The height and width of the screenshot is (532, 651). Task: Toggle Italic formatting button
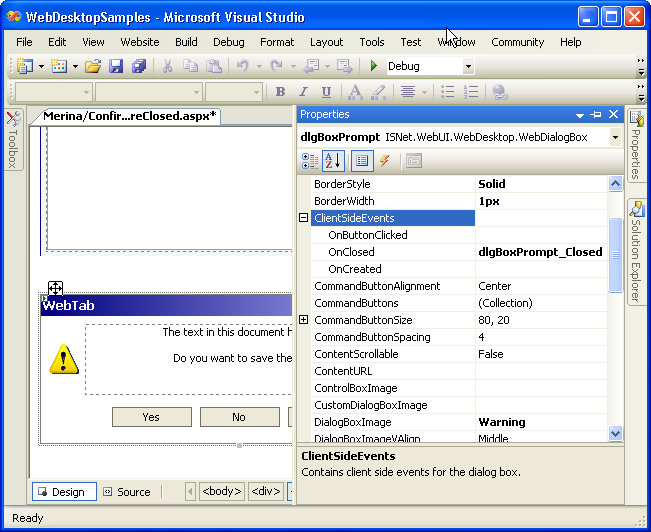coord(303,92)
